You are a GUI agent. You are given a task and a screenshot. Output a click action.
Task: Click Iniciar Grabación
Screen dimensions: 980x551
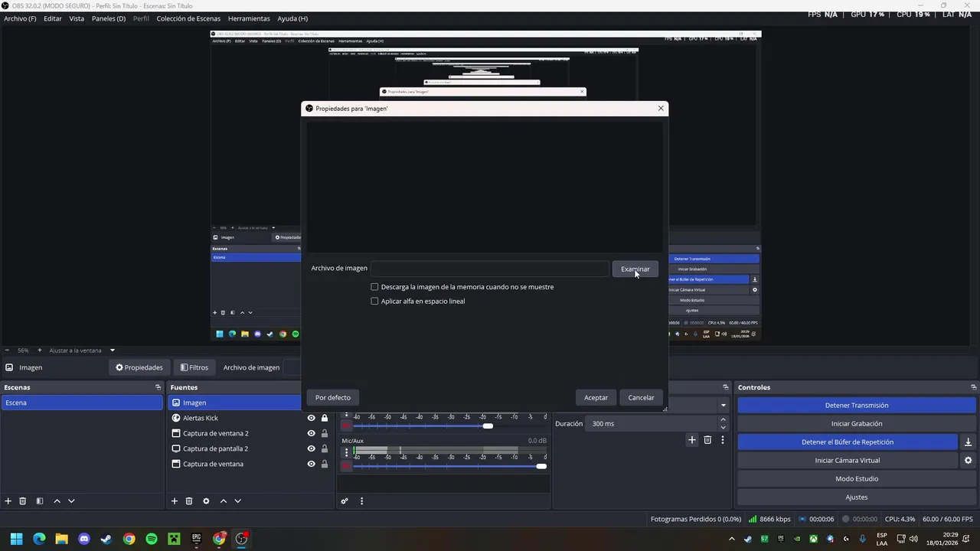(x=857, y=424)
